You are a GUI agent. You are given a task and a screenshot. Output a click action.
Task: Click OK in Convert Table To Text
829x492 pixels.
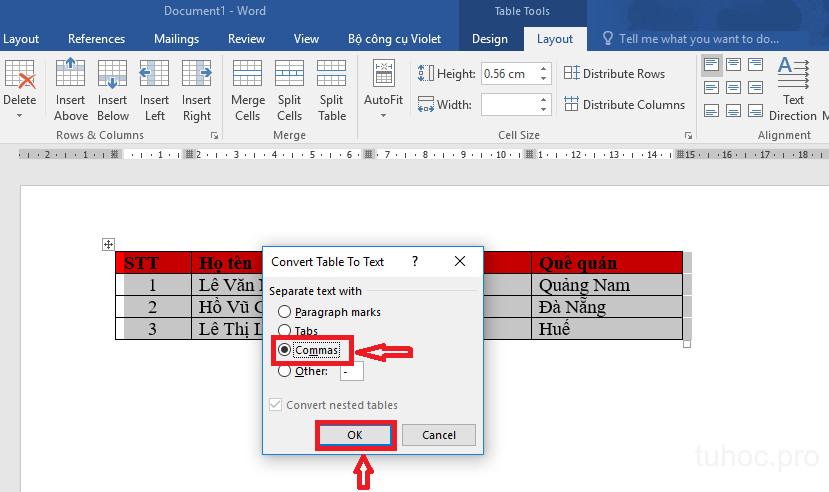point(355,435)
